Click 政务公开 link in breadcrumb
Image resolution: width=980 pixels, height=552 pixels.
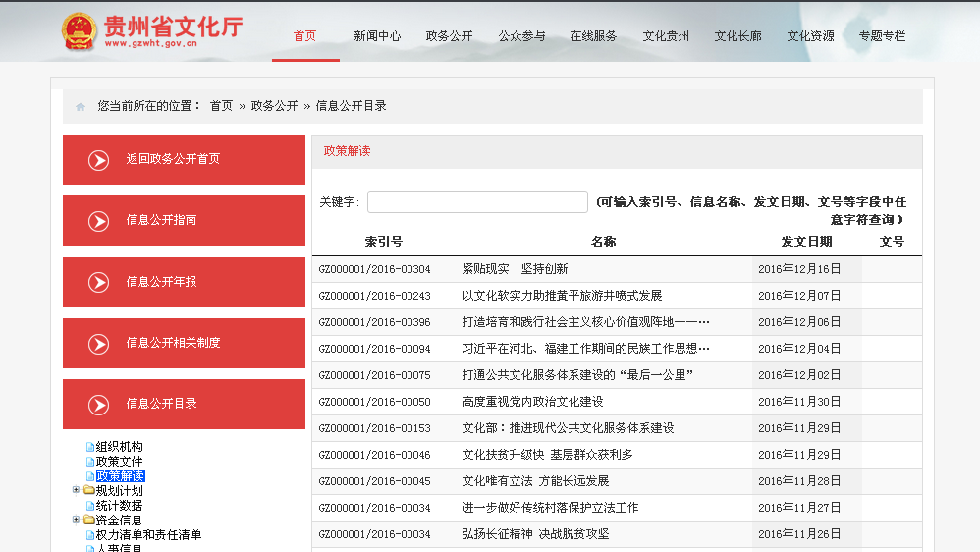(274, 106)
